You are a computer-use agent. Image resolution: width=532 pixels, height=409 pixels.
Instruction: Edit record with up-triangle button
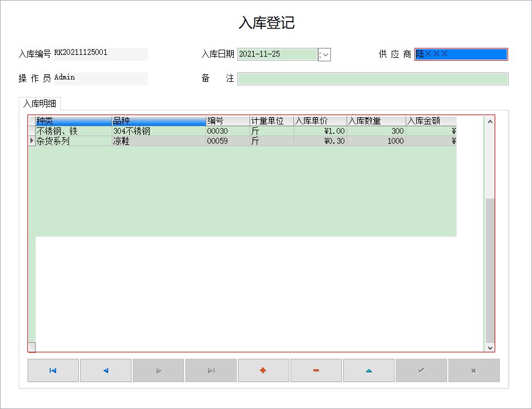tap(369, 370)
